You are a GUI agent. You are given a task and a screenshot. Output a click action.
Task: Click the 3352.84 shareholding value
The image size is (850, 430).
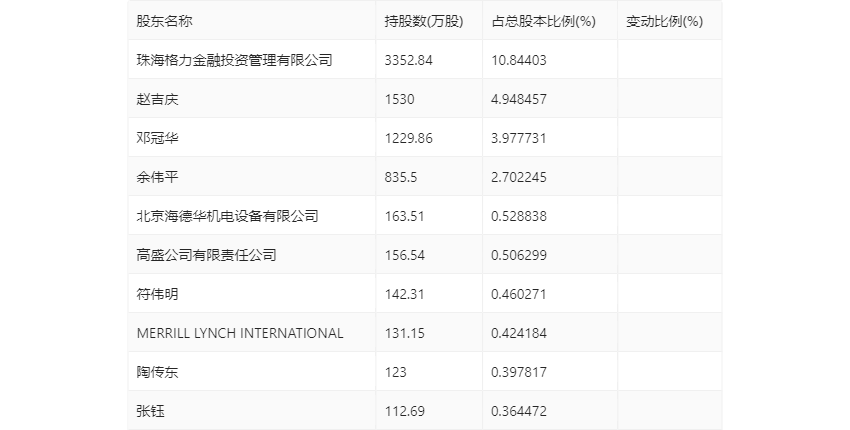pos(409,60)
